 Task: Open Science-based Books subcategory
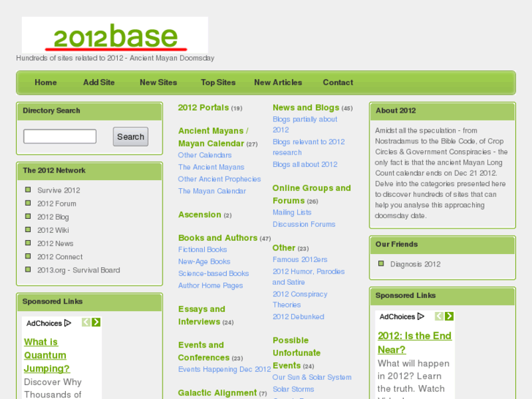pyautogui.click(x=214, y=273)
